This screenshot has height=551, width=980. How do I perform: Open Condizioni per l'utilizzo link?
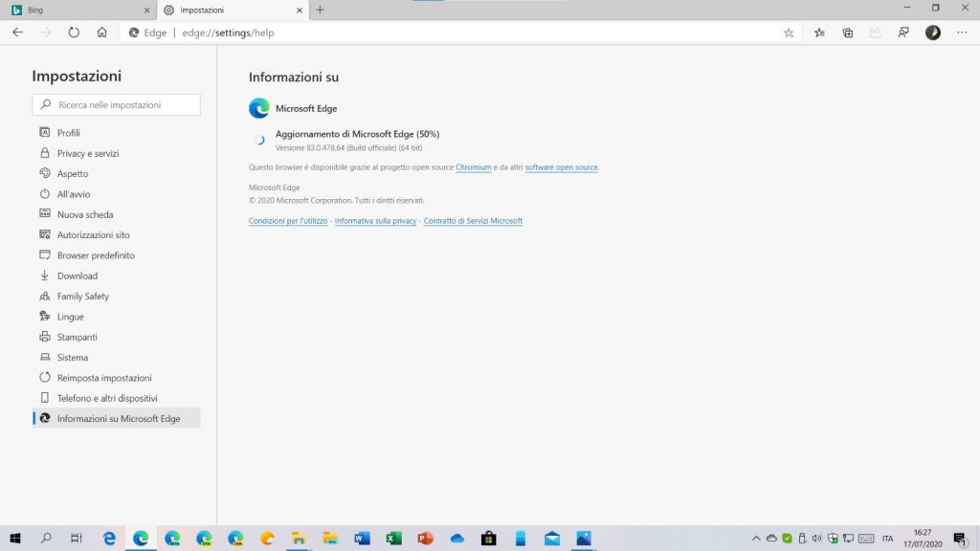(x=287, y=221)
